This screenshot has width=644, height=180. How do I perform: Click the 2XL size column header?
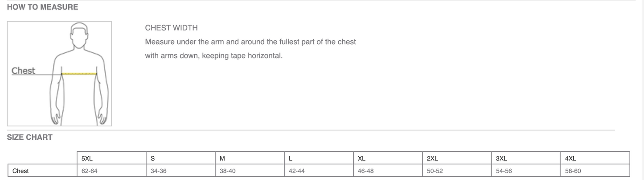click(432, 159)
